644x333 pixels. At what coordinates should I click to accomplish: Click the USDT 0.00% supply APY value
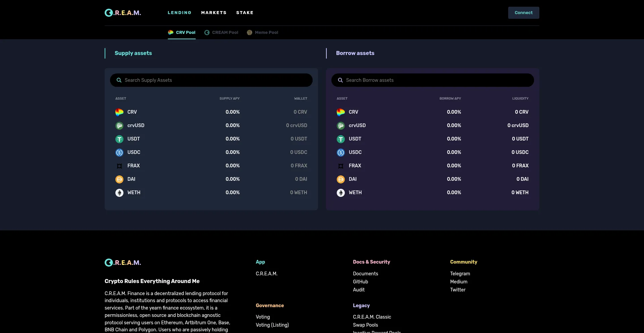point(232,139)
